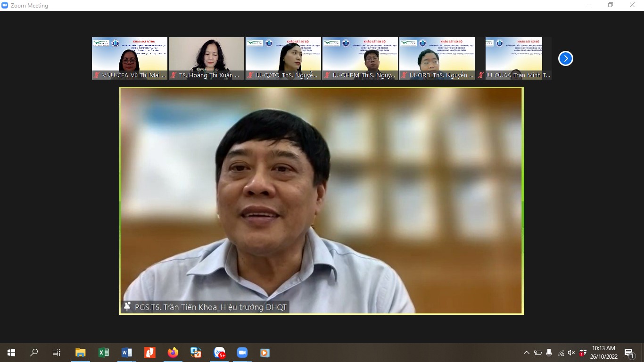The image size is (644, 362).
Task: Open Zalo from the taskbar
Action: tap(219, 353)
